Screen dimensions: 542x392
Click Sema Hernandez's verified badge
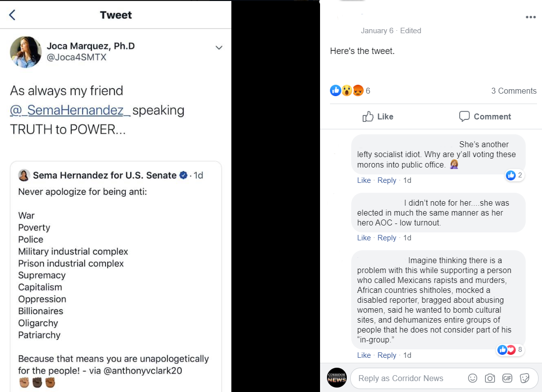tap(183, 175)
